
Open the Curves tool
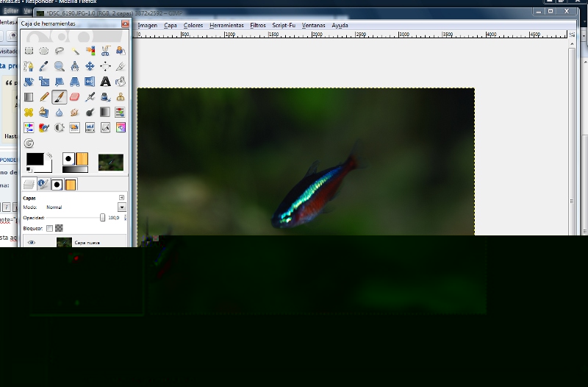[105, 127]
